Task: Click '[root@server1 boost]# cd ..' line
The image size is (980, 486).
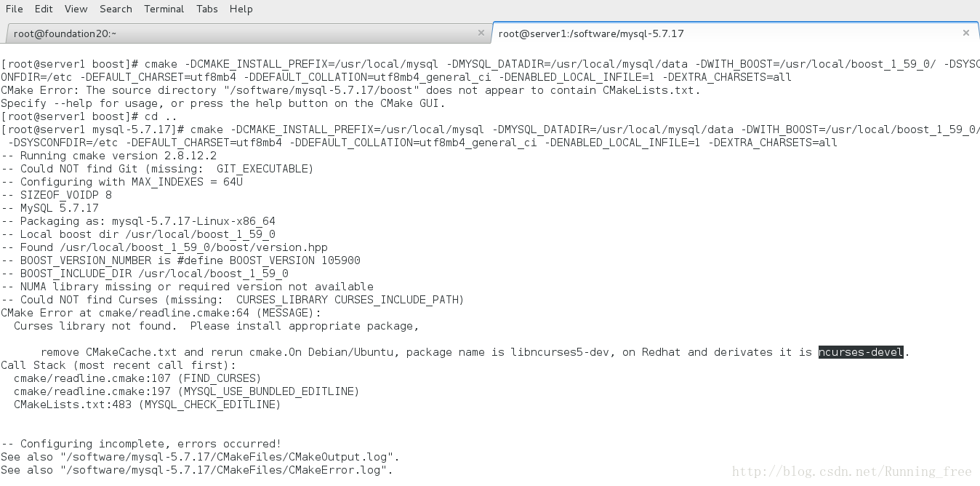Action: click(x=89, y=116)
